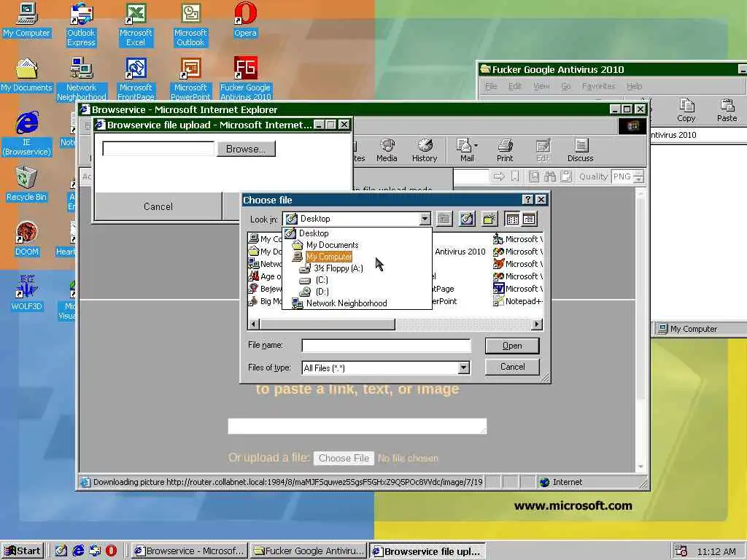Click the help question mark in Choose file
The width and height of the screenshot is (747, 560).
pyautogui.click(x=528, y=200)
